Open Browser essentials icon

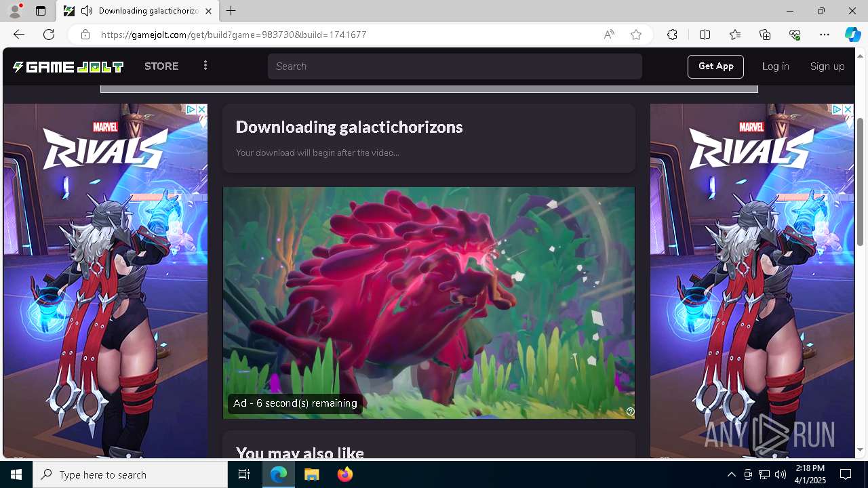coord(795,35)
